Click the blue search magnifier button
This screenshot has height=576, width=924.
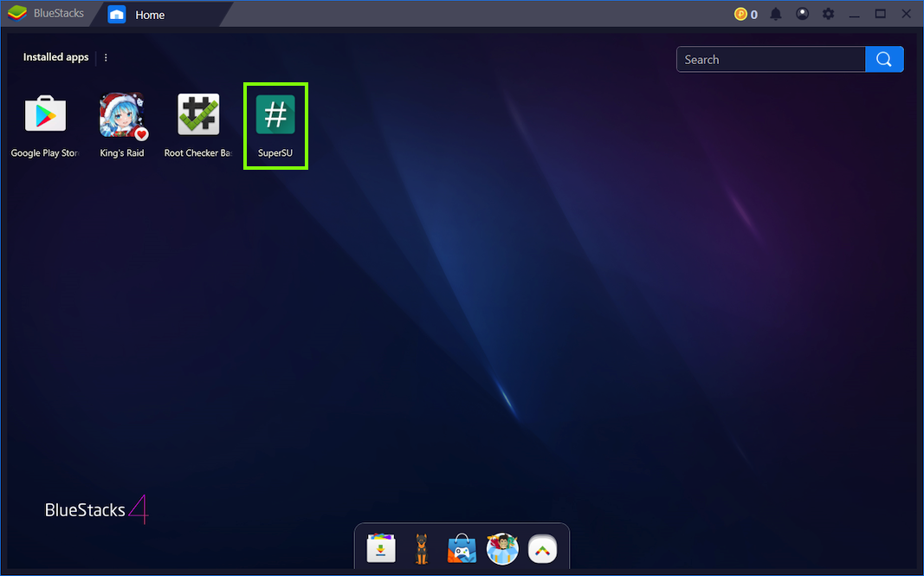(884, 59)
